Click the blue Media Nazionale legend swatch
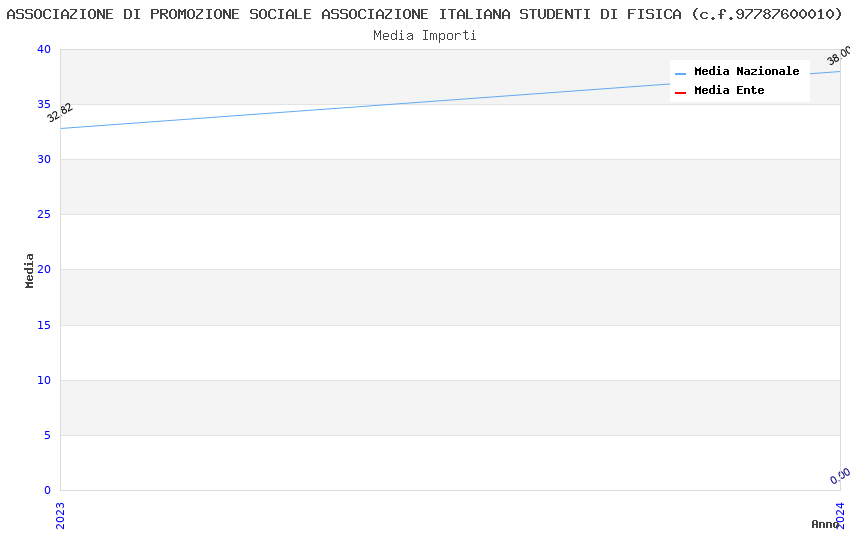850x550 pixels. [680, 73]
